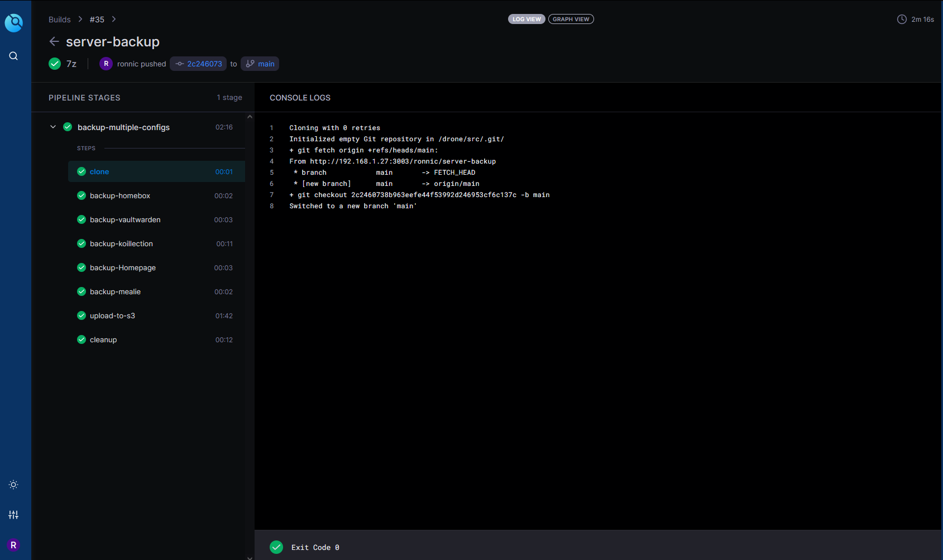
Task: Open the main branch link
Action: 260,64
